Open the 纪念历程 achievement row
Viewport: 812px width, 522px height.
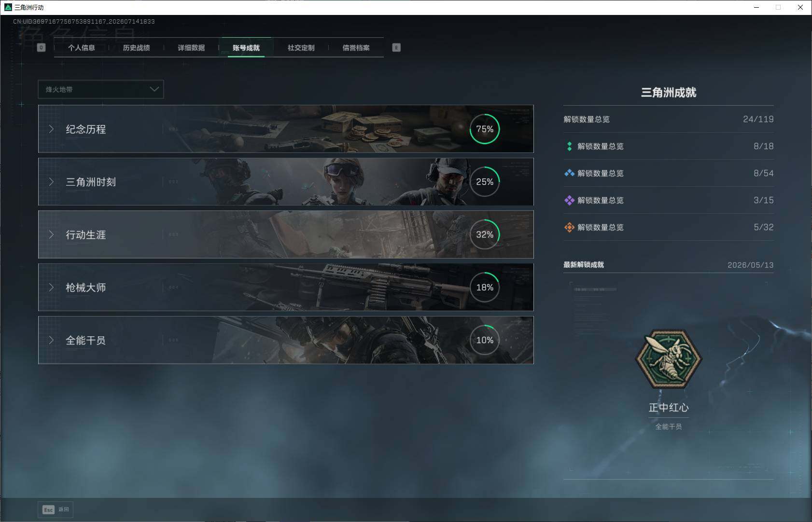pos(286,129)
